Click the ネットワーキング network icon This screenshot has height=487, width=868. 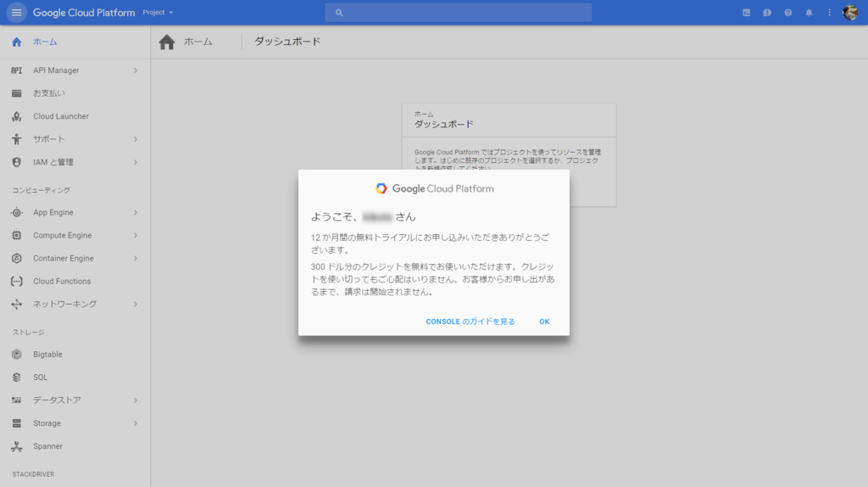[17, 305]
